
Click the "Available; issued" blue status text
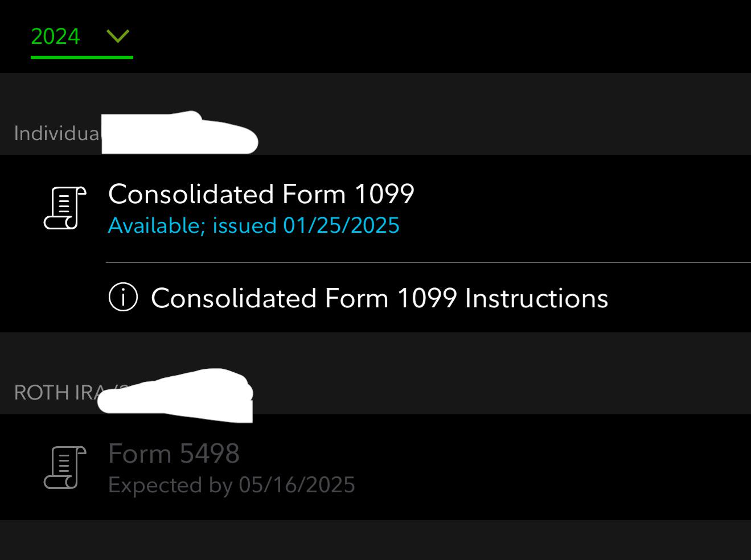point(192,226)
